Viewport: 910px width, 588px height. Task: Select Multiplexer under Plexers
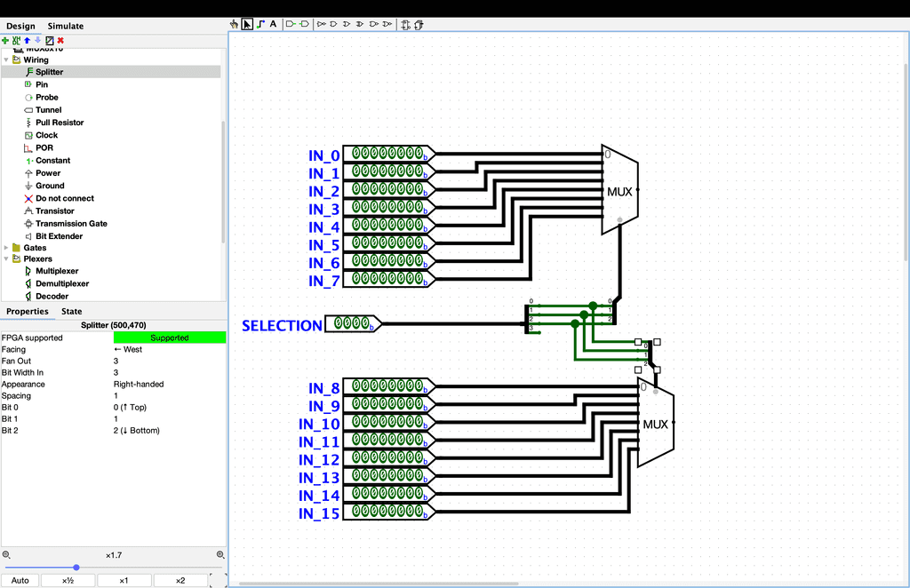57,271
